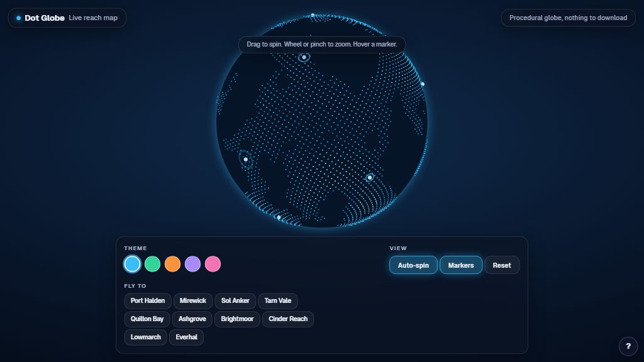Fly to Quillon Bay

click(147, 319)
